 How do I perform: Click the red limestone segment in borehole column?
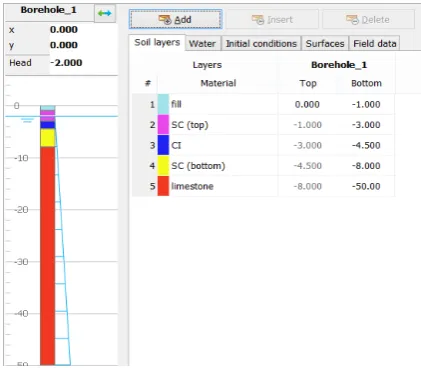tap(48, 256)
